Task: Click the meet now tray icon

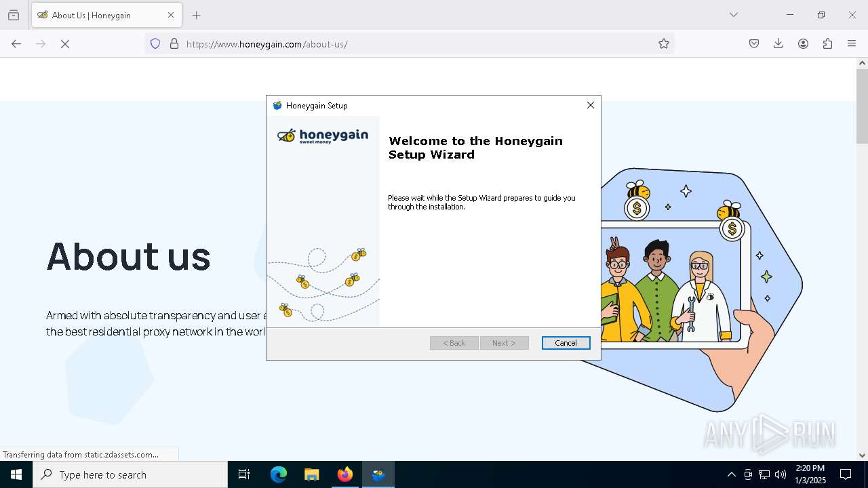Action: (748, 474)
